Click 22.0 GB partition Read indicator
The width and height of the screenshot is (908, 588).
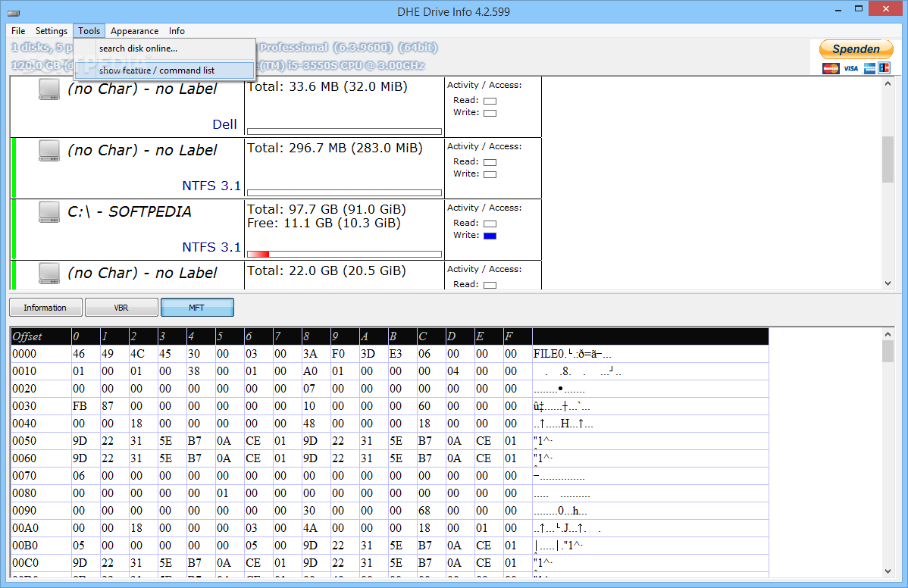click(x=490, y=285)
